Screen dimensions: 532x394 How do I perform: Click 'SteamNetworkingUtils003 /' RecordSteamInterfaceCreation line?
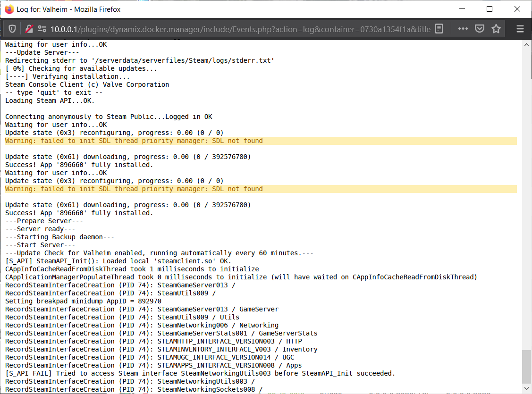click(x=130, y=381)
